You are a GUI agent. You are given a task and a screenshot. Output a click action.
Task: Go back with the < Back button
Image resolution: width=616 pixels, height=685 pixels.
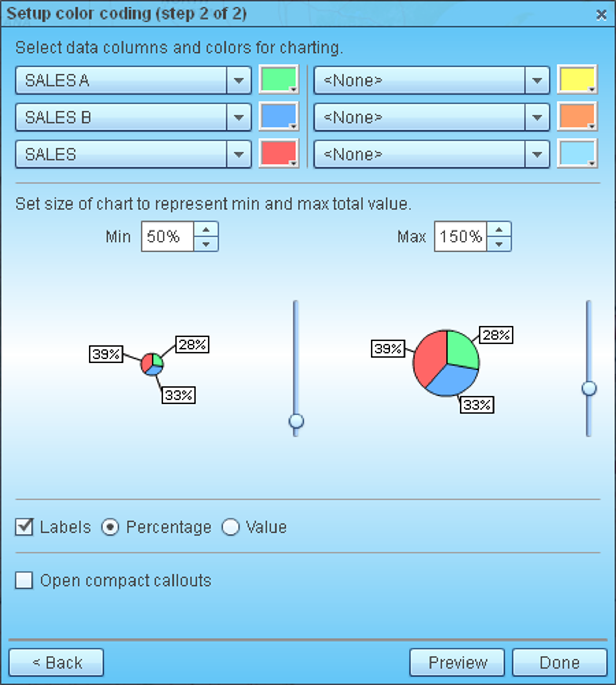point(56,662)
